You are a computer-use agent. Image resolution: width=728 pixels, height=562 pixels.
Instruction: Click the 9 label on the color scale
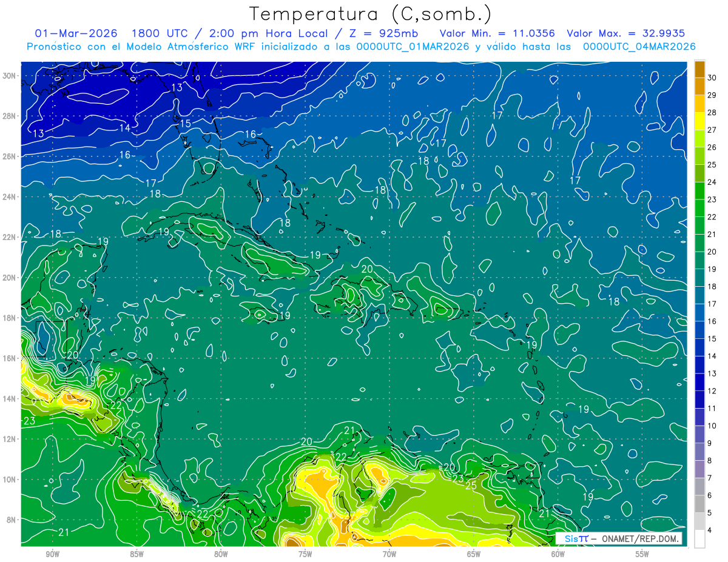[x=710, y=444]
